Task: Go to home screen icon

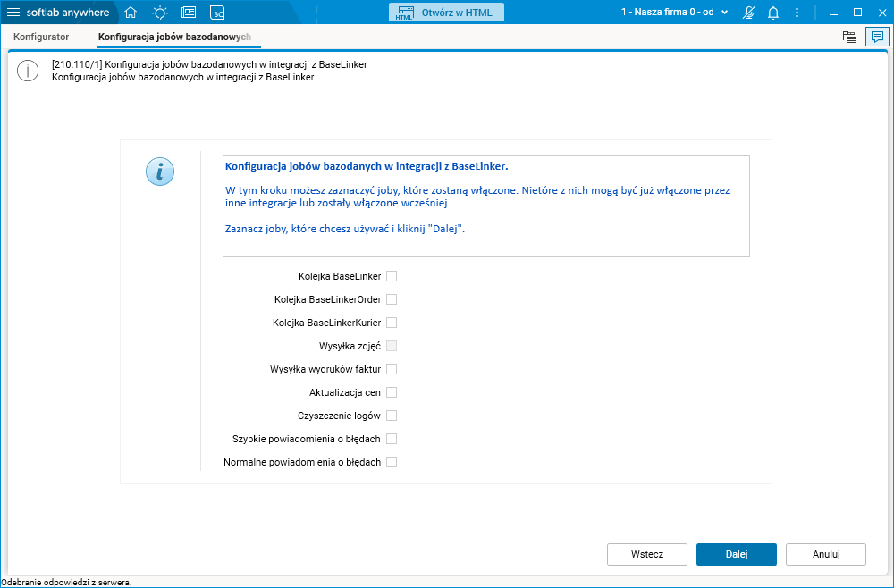Action: 131,13
